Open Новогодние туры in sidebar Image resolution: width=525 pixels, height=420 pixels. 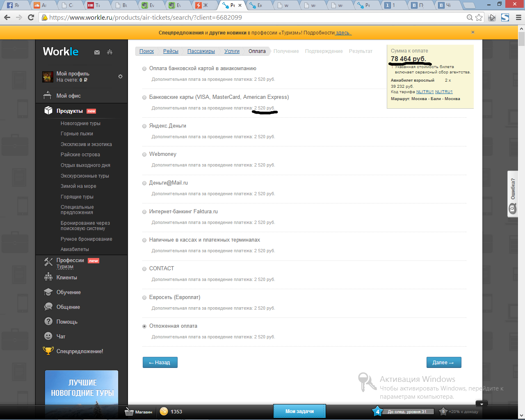pos(80,123)
